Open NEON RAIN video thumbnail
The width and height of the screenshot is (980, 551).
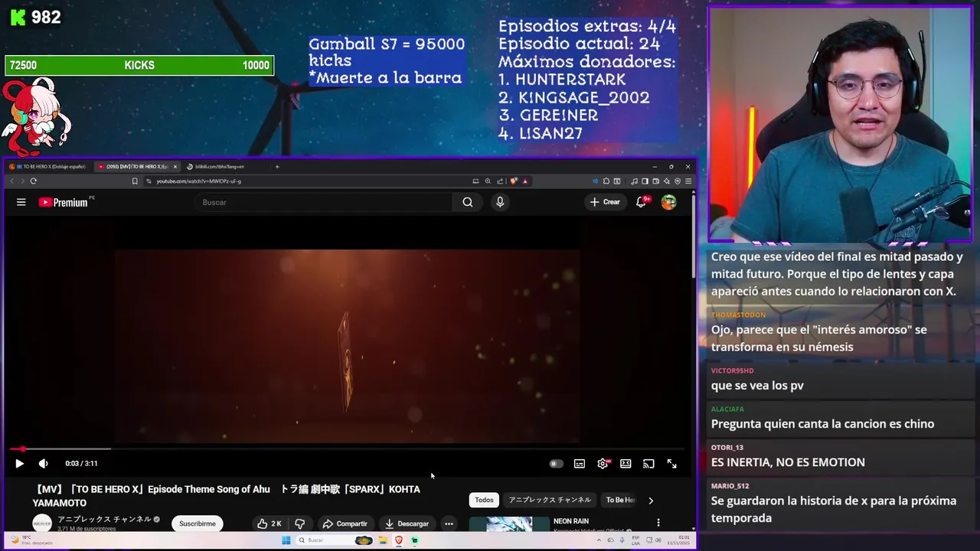pyautogui.click(x=509, y=523)
